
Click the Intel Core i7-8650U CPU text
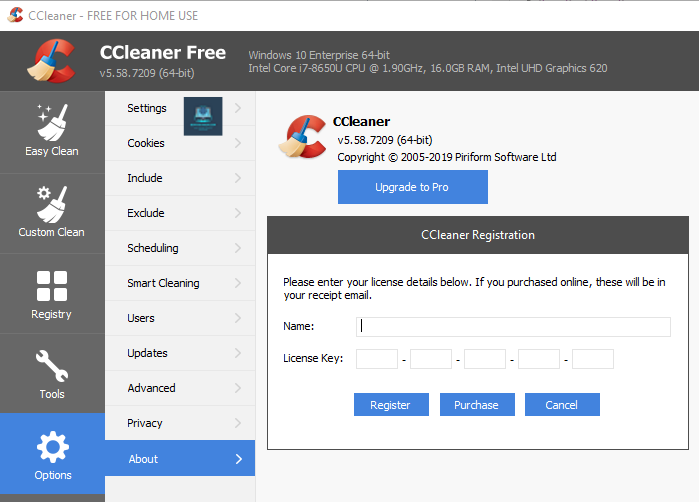pos(428,68)
